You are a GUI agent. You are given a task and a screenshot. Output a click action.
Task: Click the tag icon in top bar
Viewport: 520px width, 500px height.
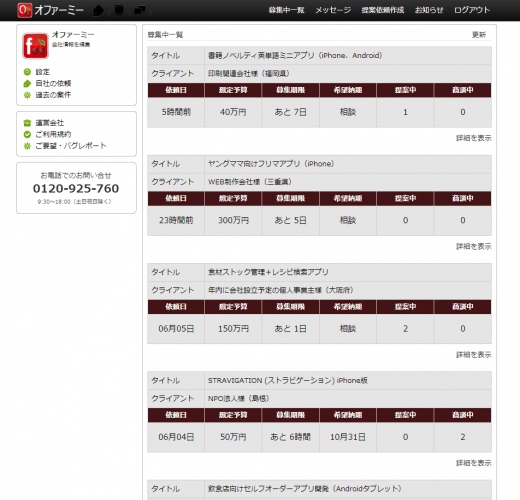pos(98,10)
